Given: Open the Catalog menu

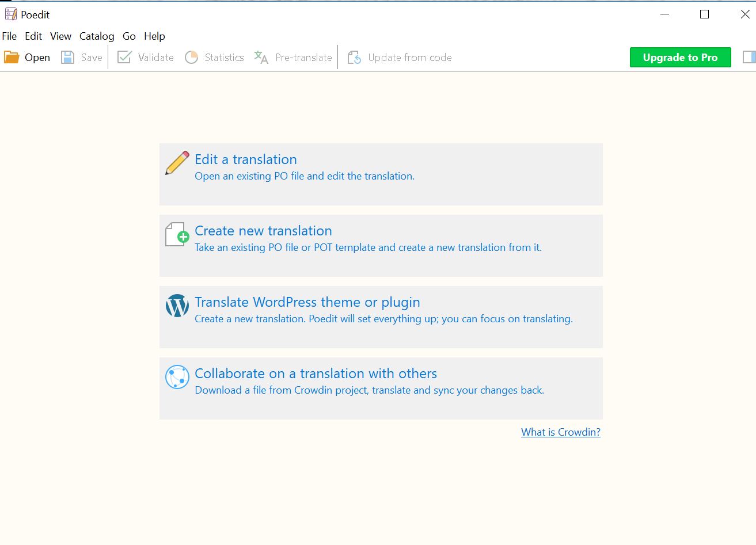Looking at the screenshot, I should click(97, 36).
